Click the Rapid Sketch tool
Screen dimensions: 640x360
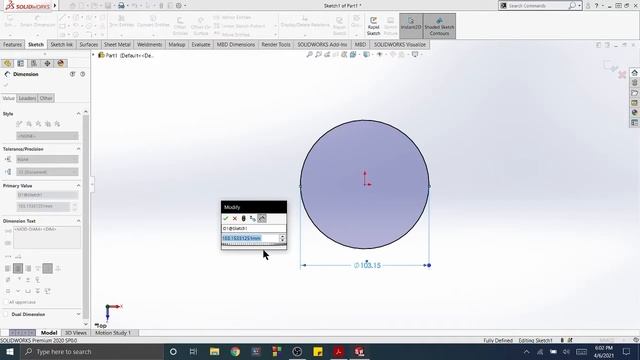[373, 26]
